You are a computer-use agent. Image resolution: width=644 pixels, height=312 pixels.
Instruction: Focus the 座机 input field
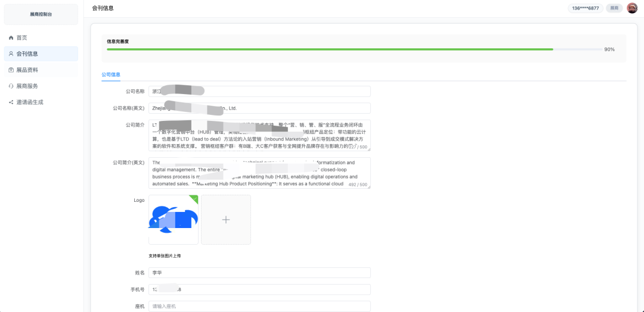coord(259,306)
